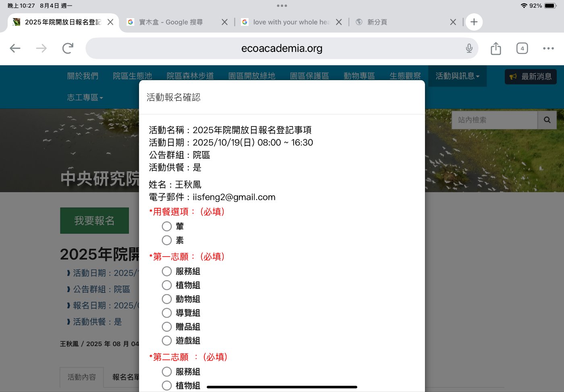Viewport: 564px width, 392px height.
Task: Select 葷 meal option
Action: (167, 226)
